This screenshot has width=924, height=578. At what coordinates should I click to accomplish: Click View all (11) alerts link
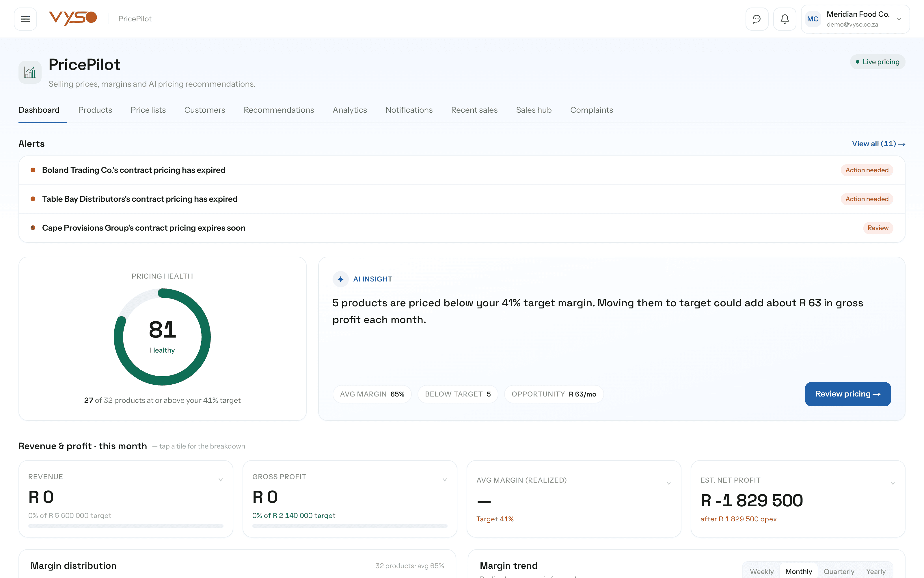click(x=878, y=144)
